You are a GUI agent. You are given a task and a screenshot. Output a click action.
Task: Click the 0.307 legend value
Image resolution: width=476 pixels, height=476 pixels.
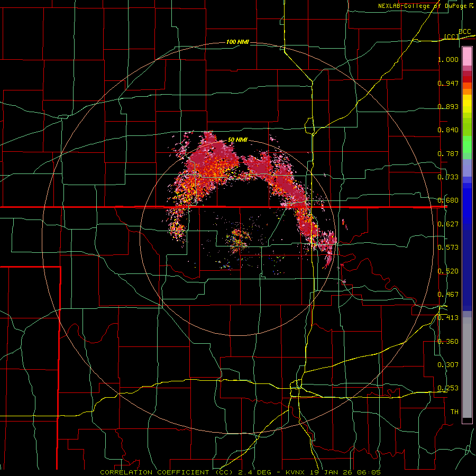[448, 365]
